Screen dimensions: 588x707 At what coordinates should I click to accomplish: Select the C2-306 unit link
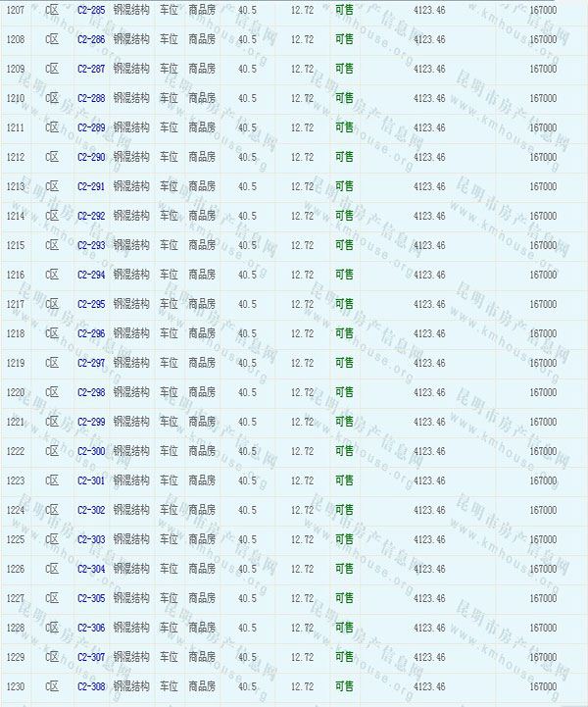pyautogui.click(x=90, y=628)
